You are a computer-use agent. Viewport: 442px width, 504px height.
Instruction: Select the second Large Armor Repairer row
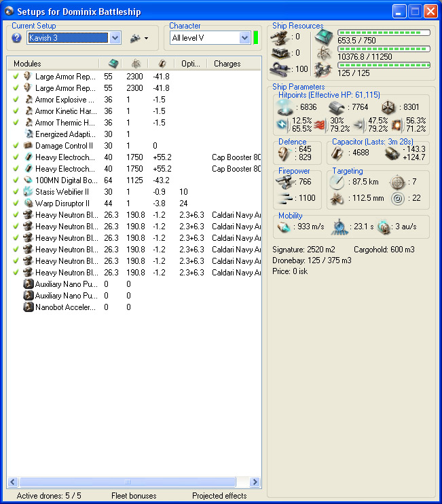point(134,88)
